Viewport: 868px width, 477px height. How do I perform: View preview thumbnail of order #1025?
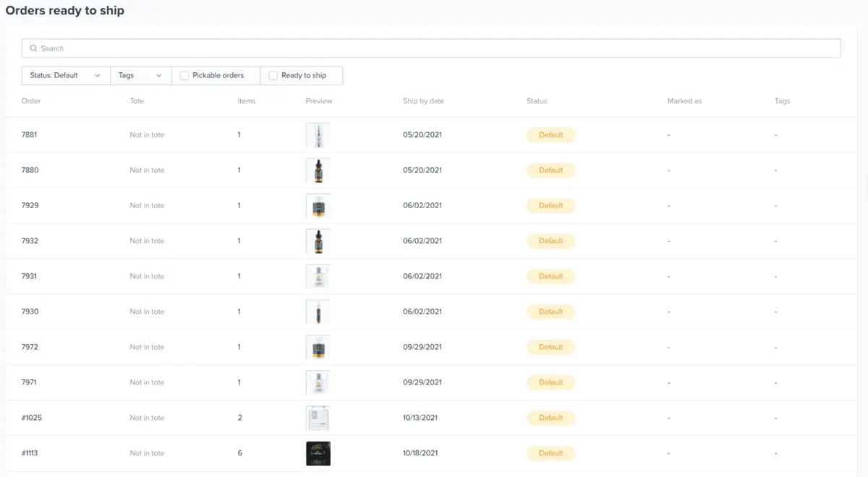click(x=318, y=418)
